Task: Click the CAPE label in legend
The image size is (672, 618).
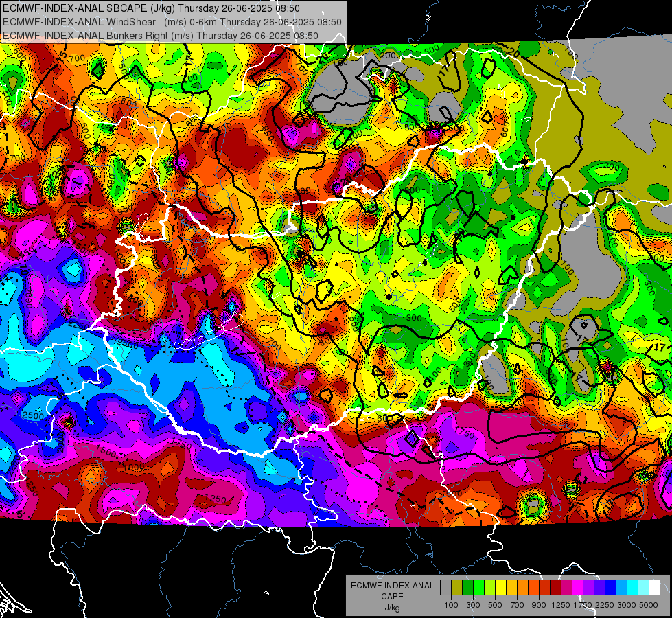Action: coord(392,596)
